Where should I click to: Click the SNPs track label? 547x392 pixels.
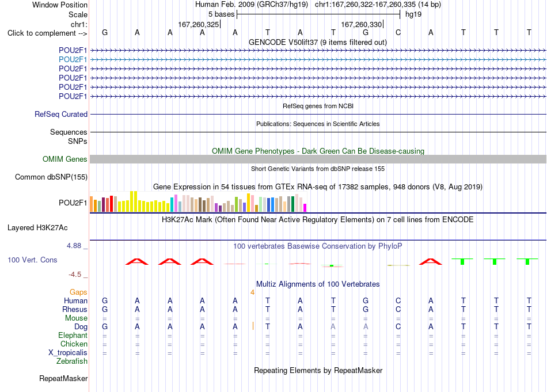[x=78, y=141]
